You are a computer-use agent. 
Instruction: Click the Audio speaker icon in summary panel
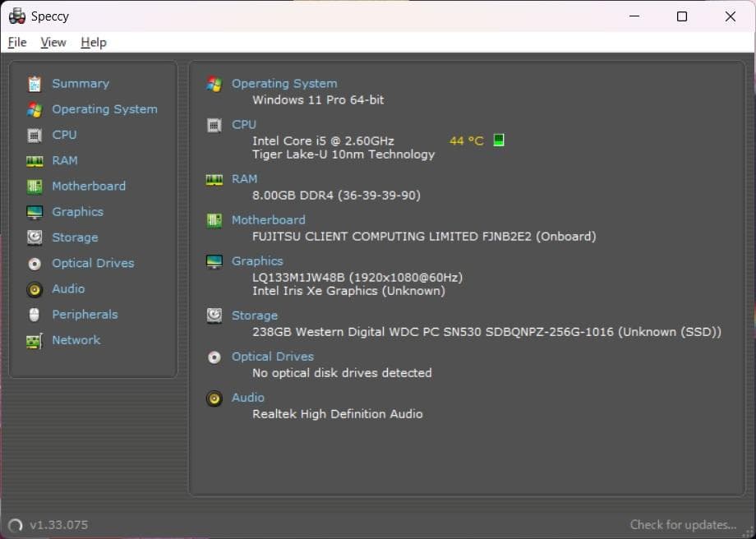214,398
